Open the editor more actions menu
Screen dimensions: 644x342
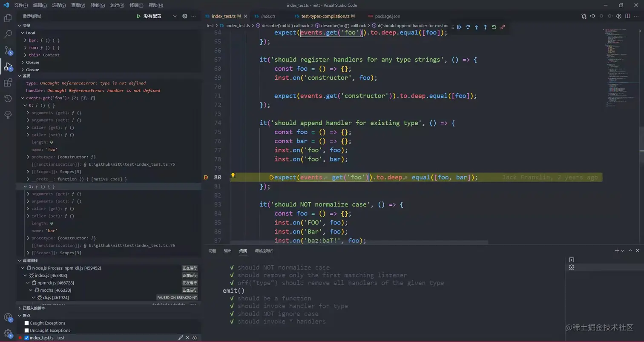[636, 16]
